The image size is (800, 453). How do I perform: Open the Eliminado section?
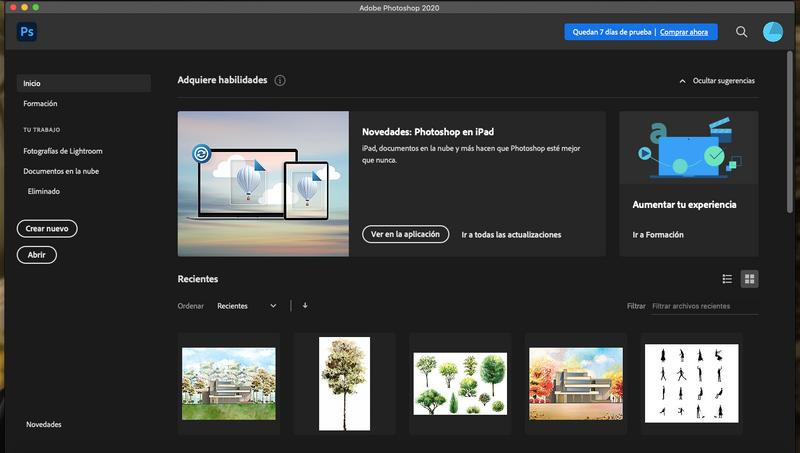44,191
